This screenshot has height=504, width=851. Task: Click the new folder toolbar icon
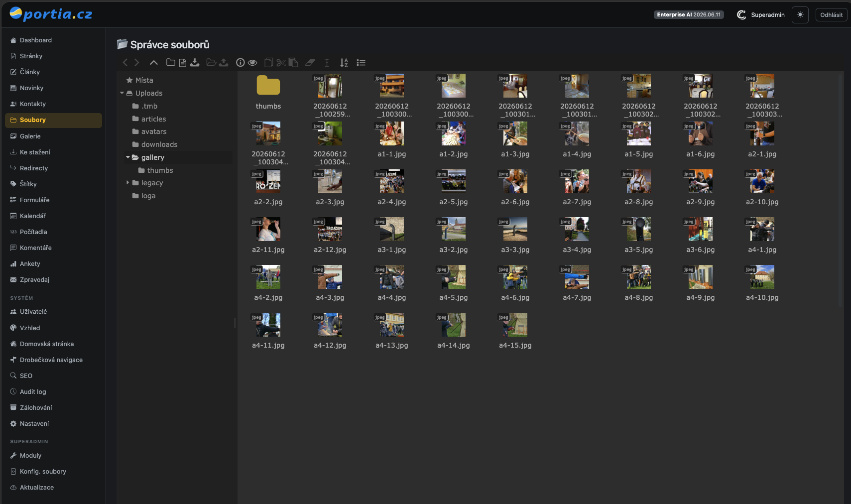click(x=170, y=62)
